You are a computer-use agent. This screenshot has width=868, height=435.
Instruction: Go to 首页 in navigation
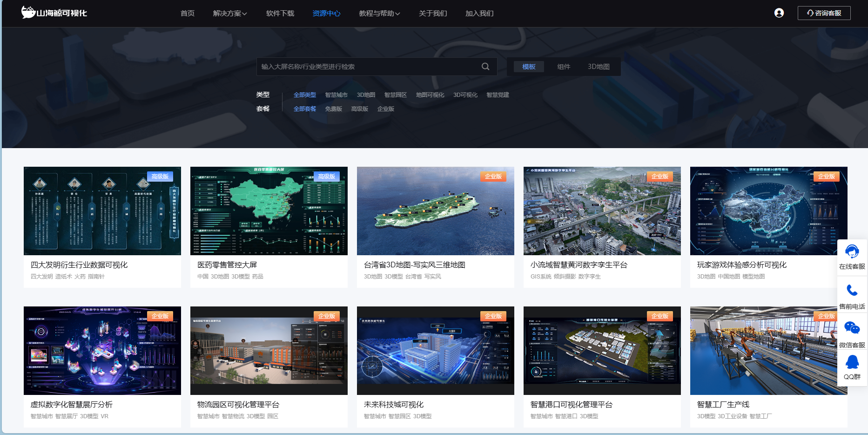pos(188,14)
